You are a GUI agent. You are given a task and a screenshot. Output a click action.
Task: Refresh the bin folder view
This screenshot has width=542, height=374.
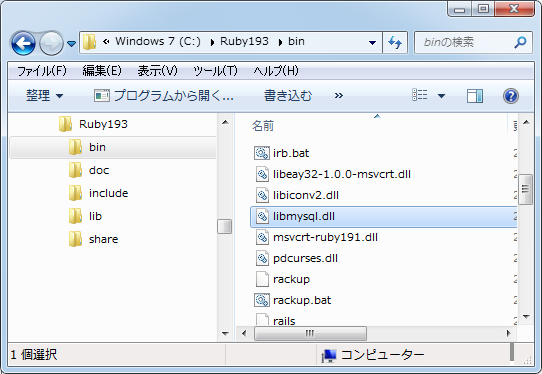pos(395,43)
